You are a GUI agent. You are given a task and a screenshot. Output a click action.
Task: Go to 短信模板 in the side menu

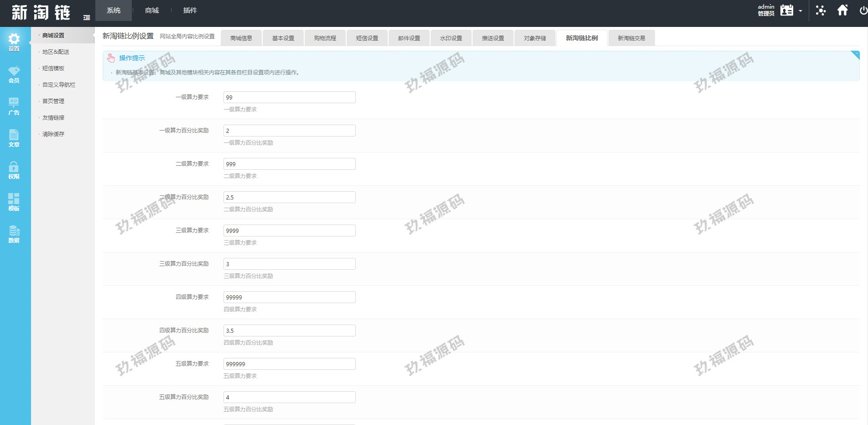pos(53,68)
